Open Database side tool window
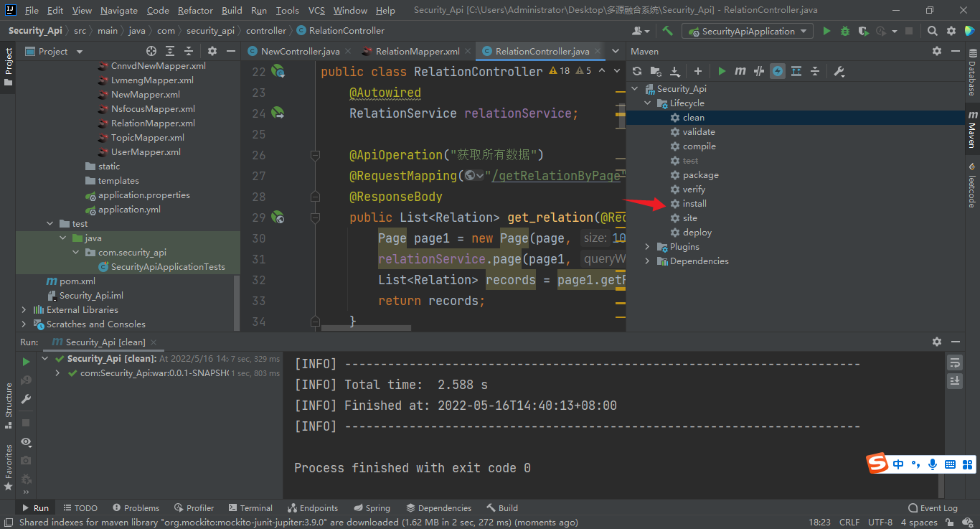This screenshot has width=980, height=529. point(972,74)
